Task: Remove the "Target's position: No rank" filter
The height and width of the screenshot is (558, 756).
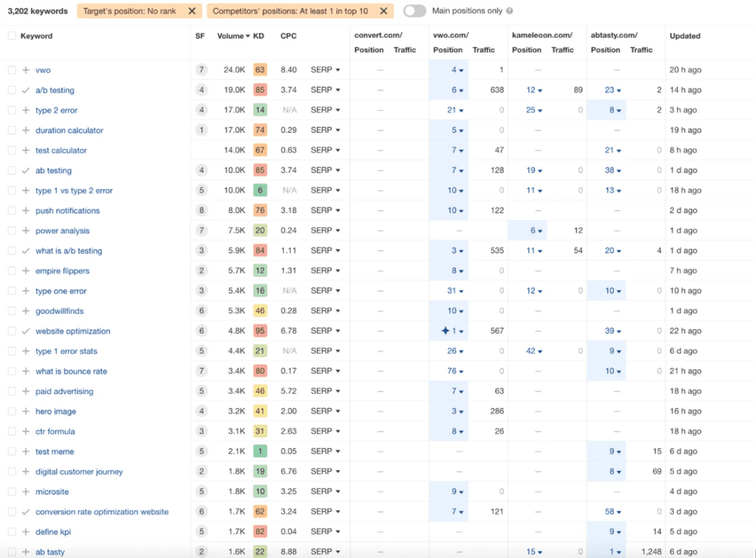Action: [192, 10]
